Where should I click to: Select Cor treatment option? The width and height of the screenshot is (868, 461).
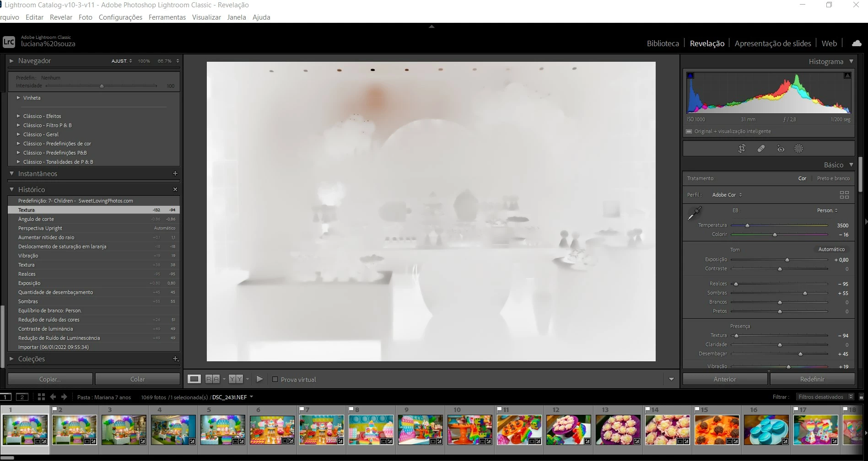point(802,178)
